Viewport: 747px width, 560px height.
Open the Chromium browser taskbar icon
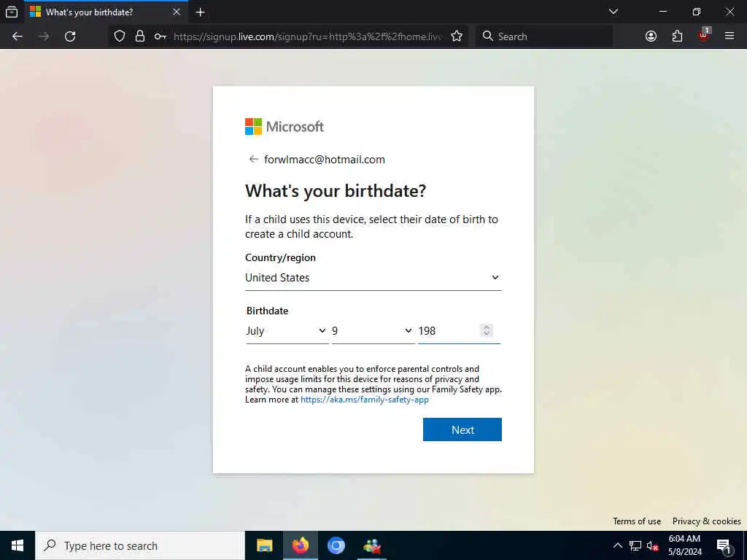click(x=336, y=545)
